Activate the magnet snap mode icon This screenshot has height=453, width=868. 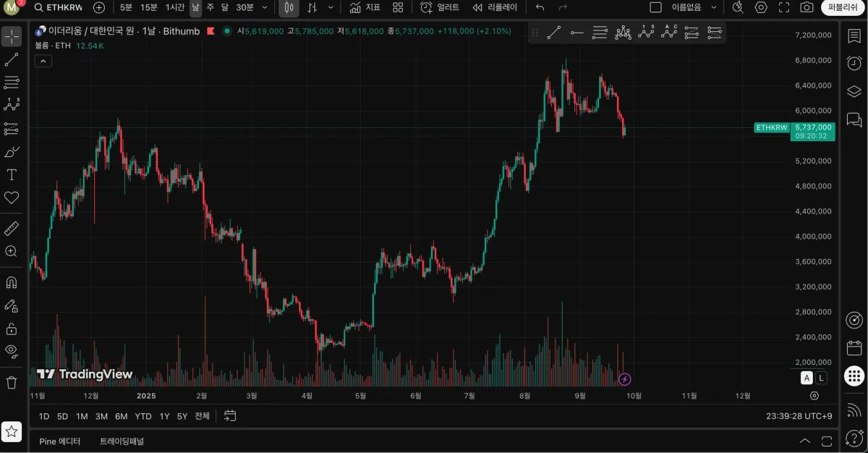tap(12, 282)
